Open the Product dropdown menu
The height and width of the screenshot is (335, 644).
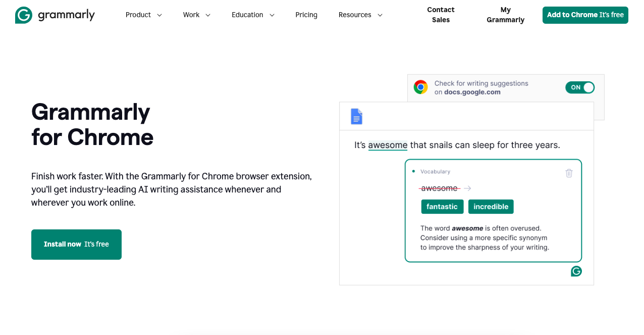[x=144, y=15]
